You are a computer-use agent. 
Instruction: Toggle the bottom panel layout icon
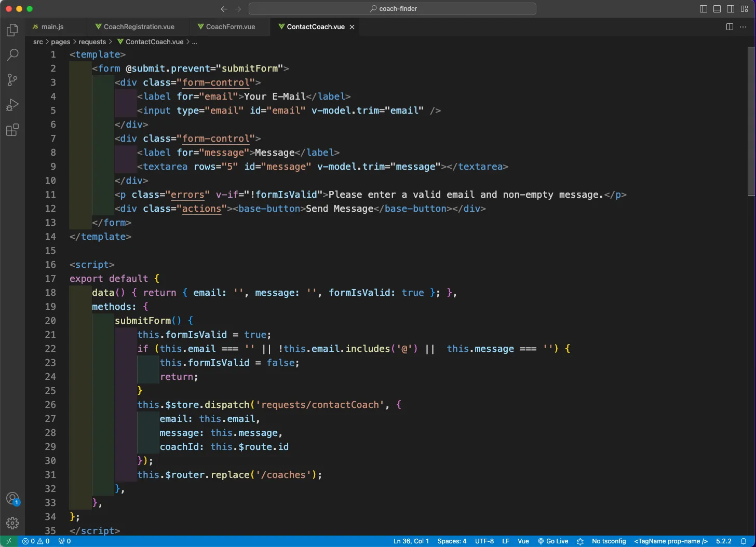click(x=717, y=9)
